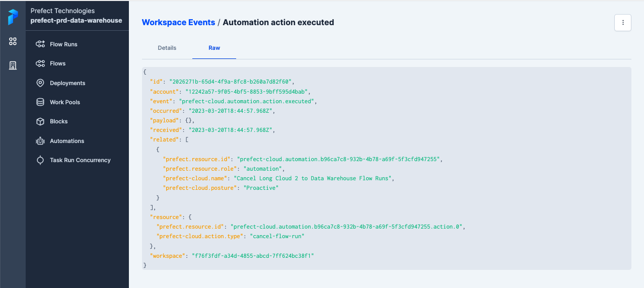
Task: Open Task Run Concurrency page
Action: click(x=80, y=160)
